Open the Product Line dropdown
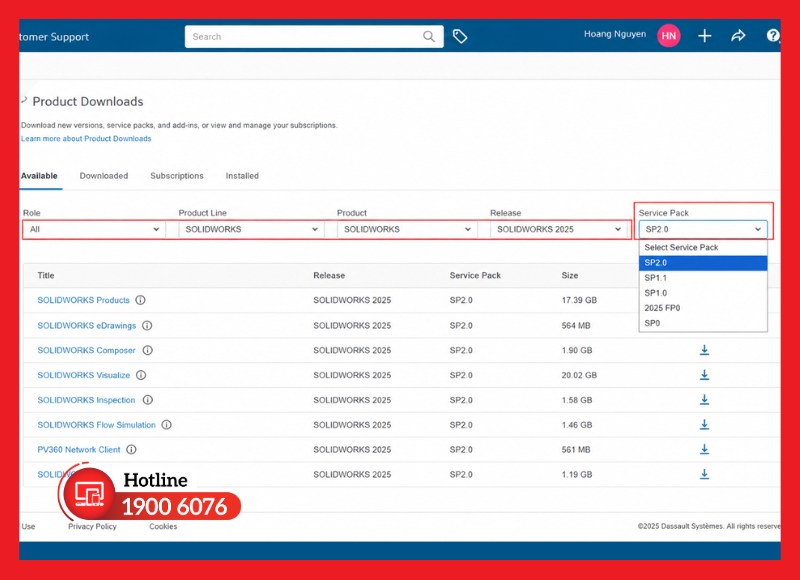The image size is (800, 580). point(252,229)
